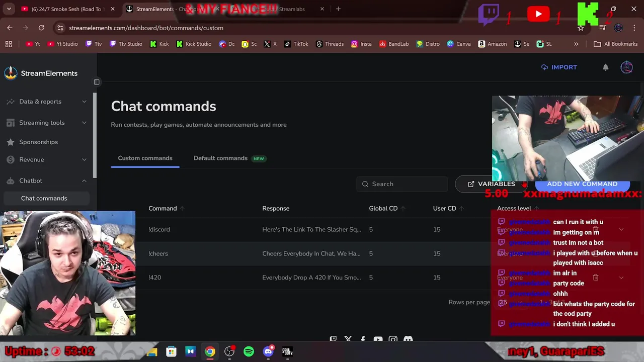Switch to Default commands tab

click(x=229, y=158)
